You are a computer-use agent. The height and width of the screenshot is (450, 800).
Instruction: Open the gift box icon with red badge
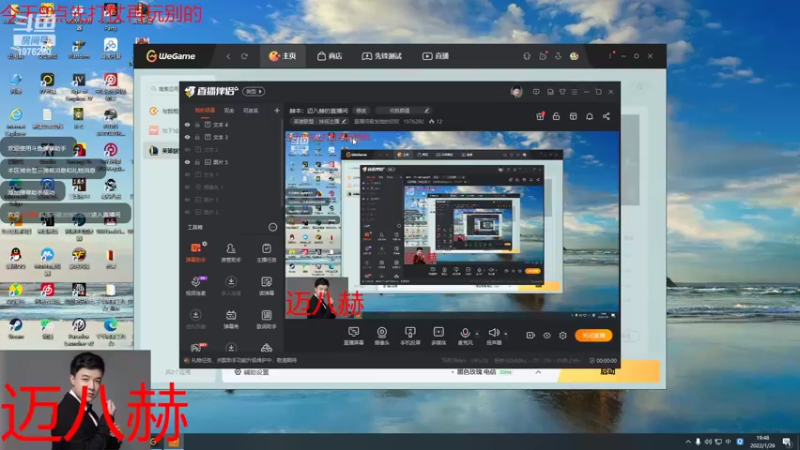[540, 116]
